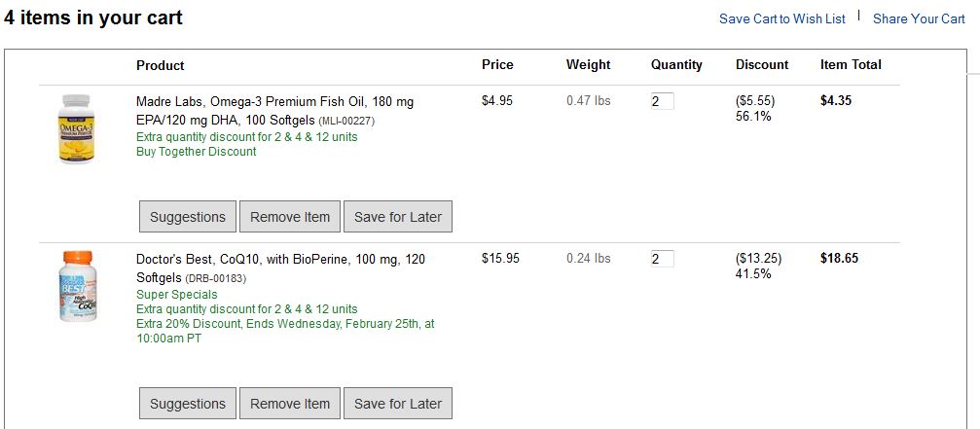Viewport: 980px width, 429px height.
Task: Click CoQ10 extra quantity discount text
Action: point(246,309)
